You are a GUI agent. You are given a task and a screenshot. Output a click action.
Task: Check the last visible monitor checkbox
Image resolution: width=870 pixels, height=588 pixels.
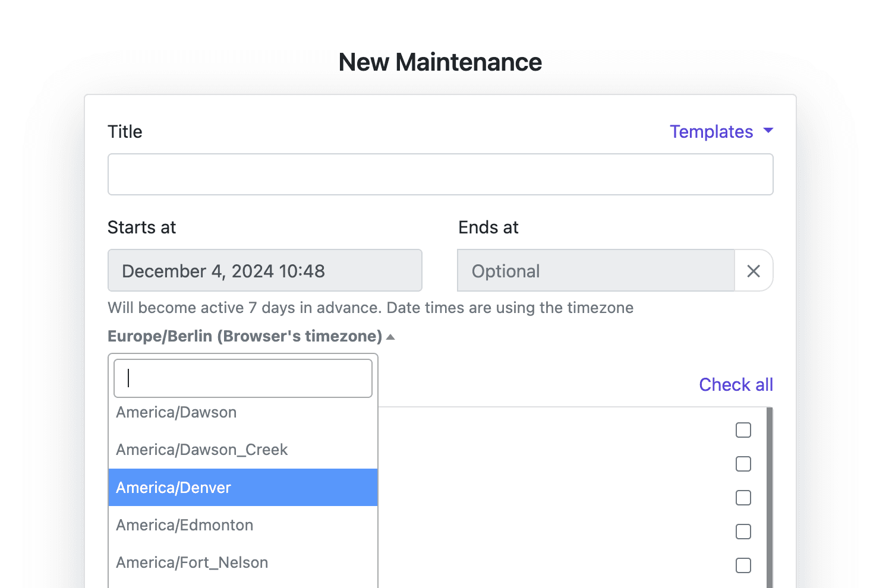tap(743, 565)
